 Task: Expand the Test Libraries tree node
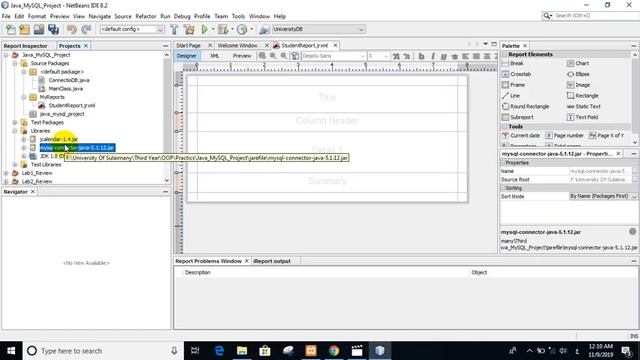(15, 164)
